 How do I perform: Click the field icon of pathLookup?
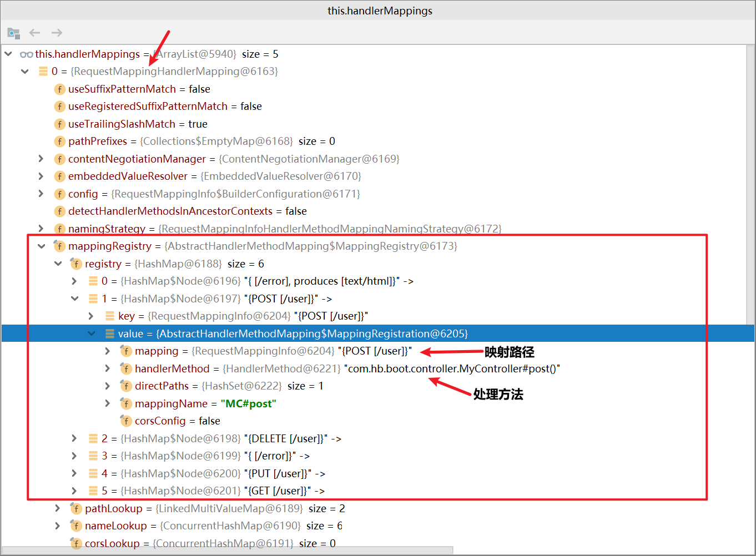76,508
